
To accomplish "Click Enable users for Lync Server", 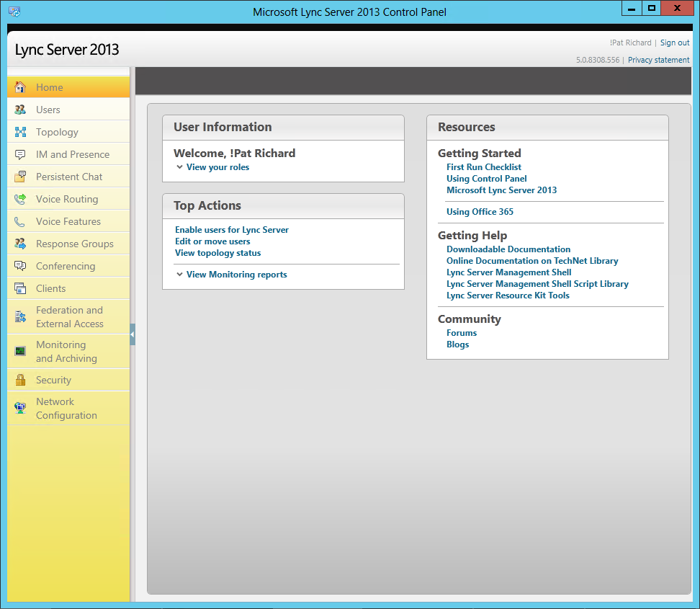I will [x=232, y=230].
